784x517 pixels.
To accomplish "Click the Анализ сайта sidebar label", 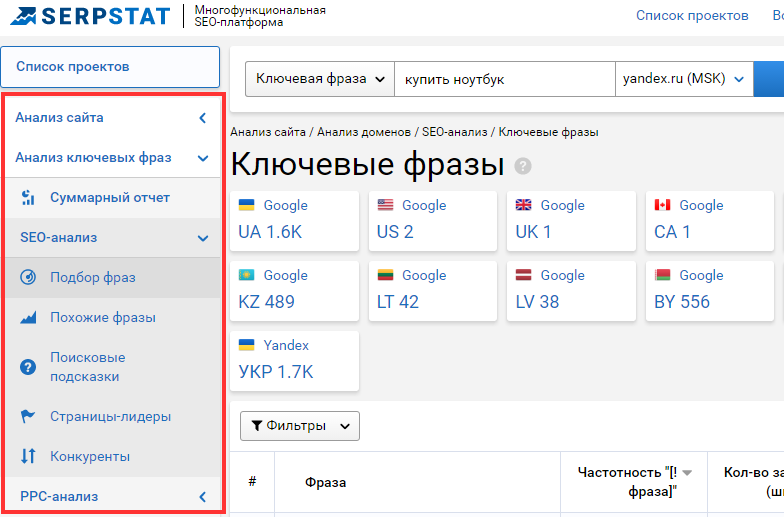I will [x=60, y=118].
